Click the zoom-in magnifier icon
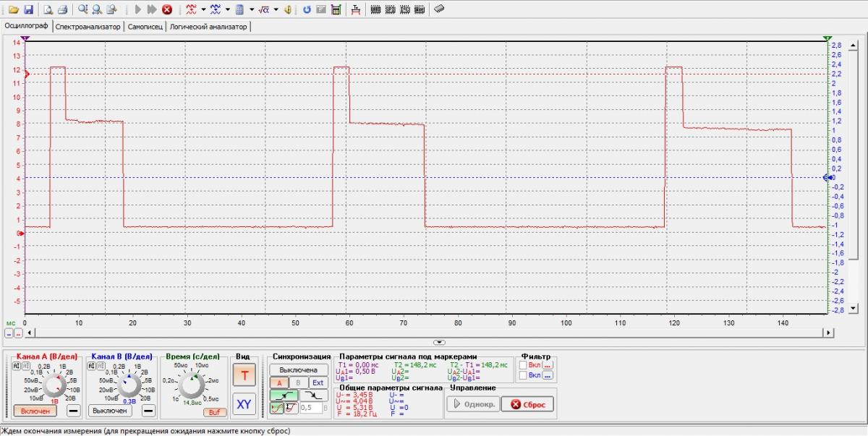The width and height of the screenshot is (868, 436). (x=82, y=9)
